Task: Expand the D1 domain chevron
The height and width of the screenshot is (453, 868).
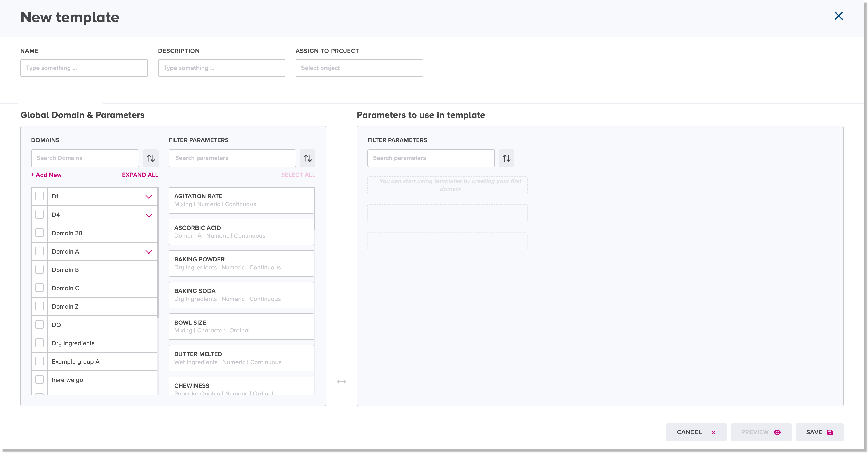Action: pyautogui.click(x=149, y=197)
